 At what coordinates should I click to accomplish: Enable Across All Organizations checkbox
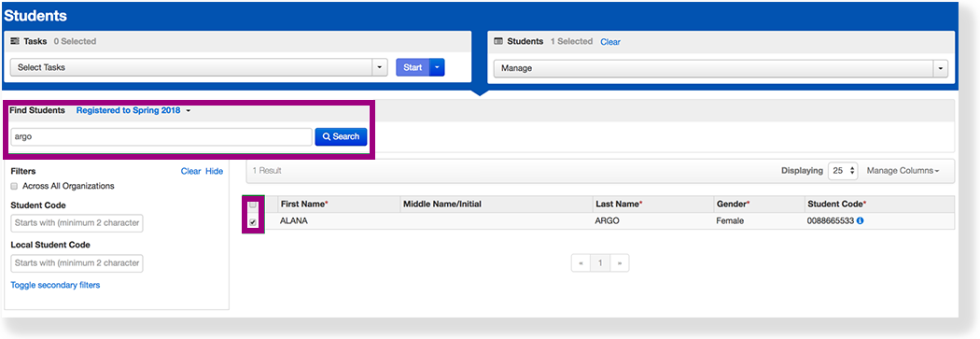click(14, 186)
